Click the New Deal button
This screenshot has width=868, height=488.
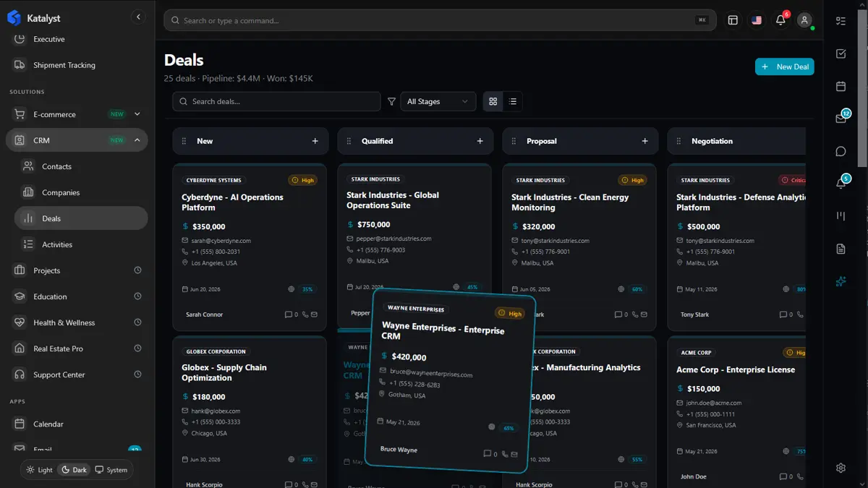pyautogui.click(x=785, y=67)
